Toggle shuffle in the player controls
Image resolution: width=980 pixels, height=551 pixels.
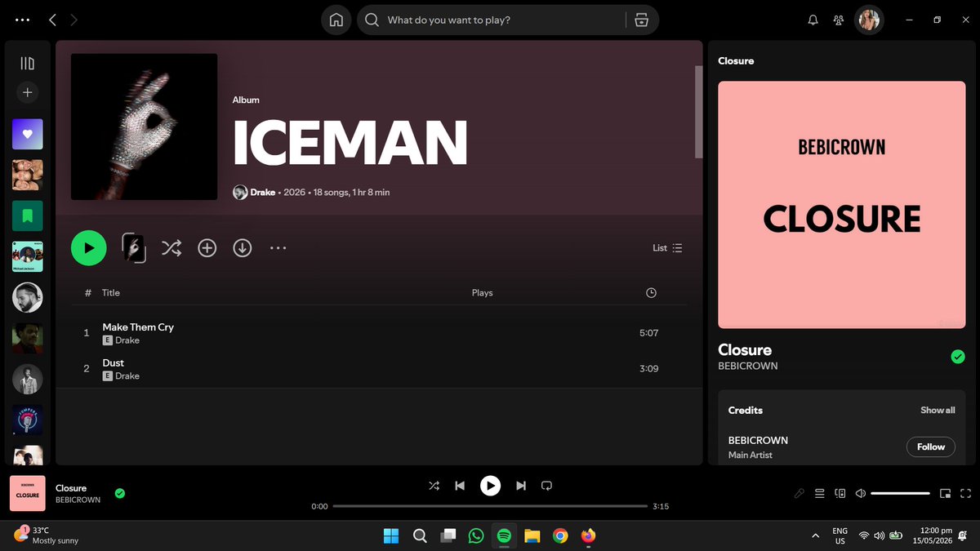434,486
